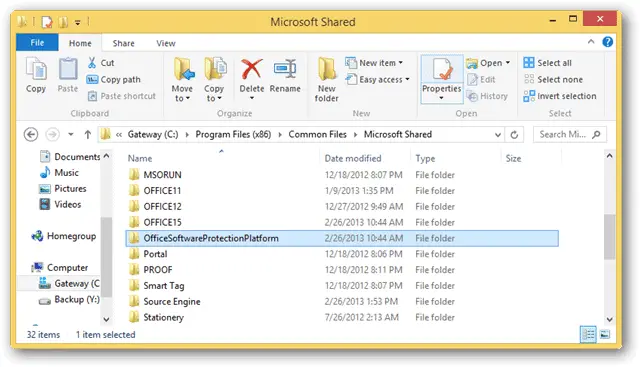Open the File menu tab
Viewport: 640px width, 367px height.
[37, 42]
